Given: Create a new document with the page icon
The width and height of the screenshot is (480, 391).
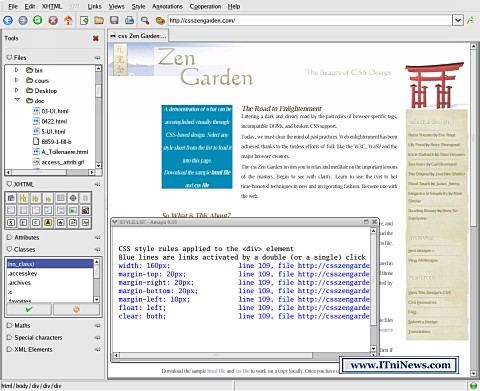Looking at the screenshot, I should pos(84,20).
